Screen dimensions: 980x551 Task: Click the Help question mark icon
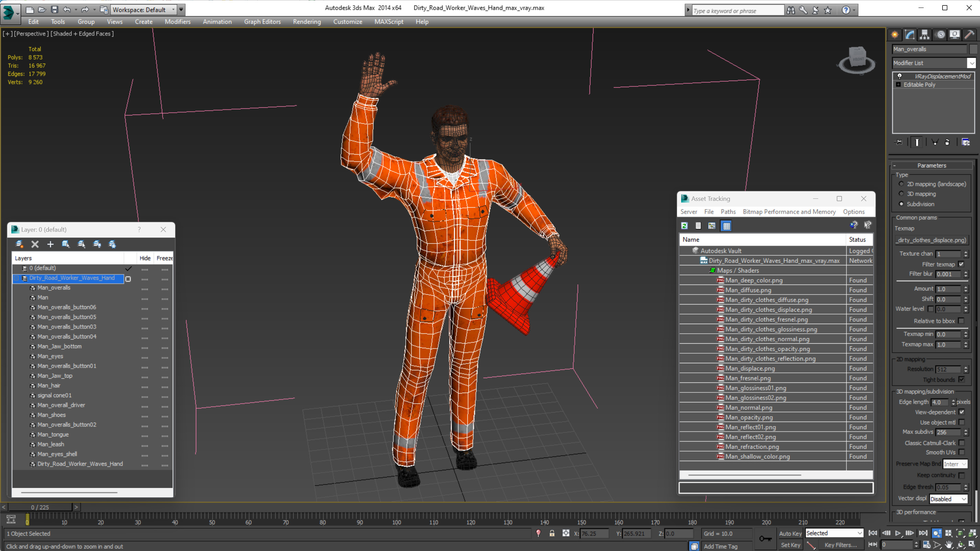[845, 10]
